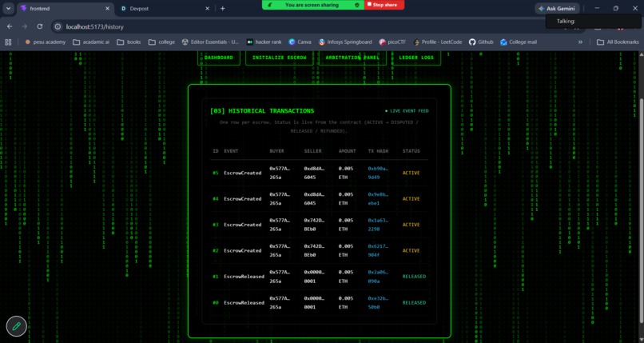
Task: Click escrow ID #3 in the table
Action: click(x=216, y=225)
